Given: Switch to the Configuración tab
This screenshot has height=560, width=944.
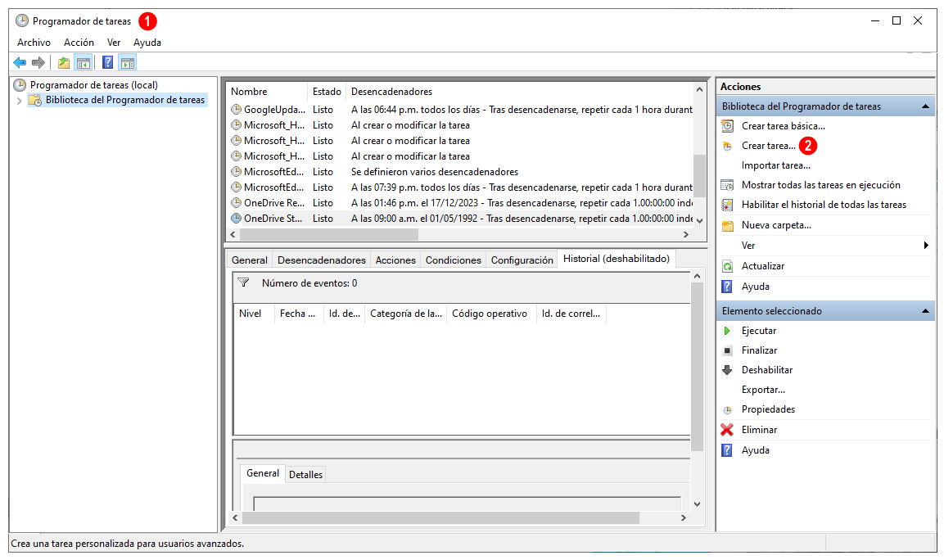Looking at the screenshot, I should pyautogui.click(x=522, y=260).
